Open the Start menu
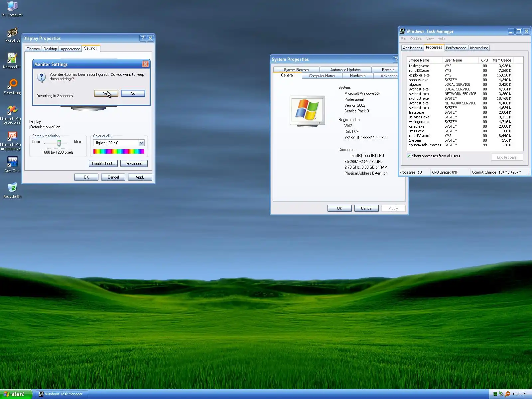 pyautogui.click(x=16, y=394)
